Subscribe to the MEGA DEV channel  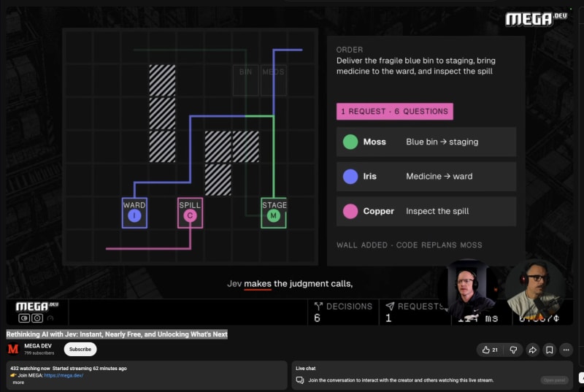pyautogui.click(x=80, y=349)
